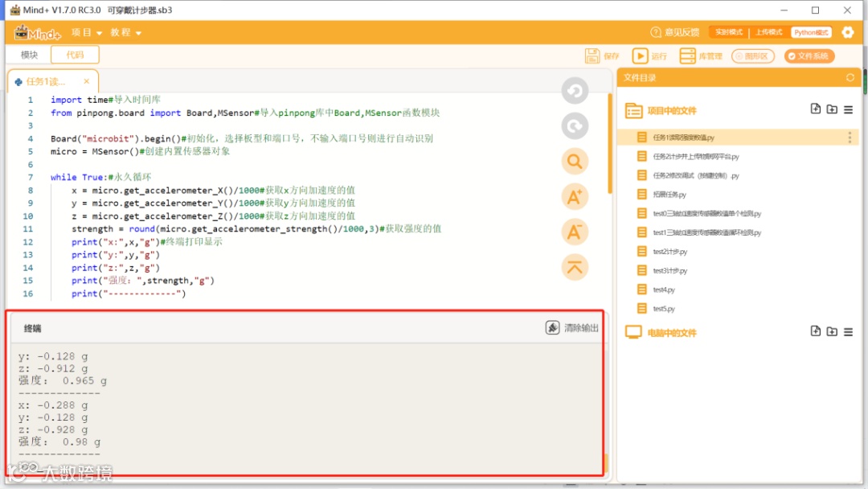The width and height of the screenshot is (868, 489).
Task: Open the 项目 menu
Action: pos(86,33)
